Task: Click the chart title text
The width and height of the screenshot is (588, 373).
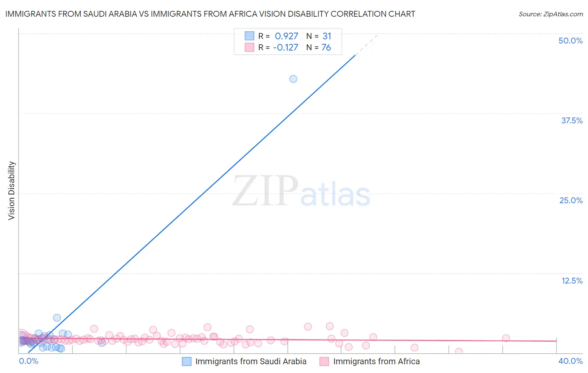Action: 210,14
